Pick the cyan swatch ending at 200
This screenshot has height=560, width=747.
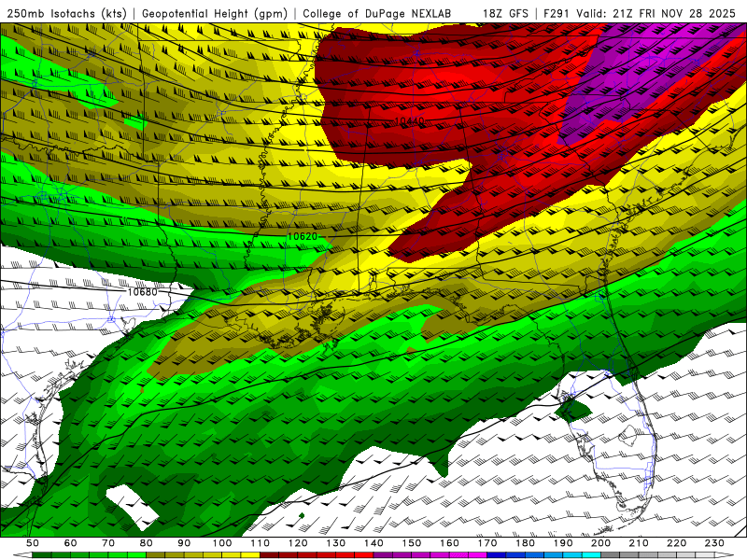(591, 555)
